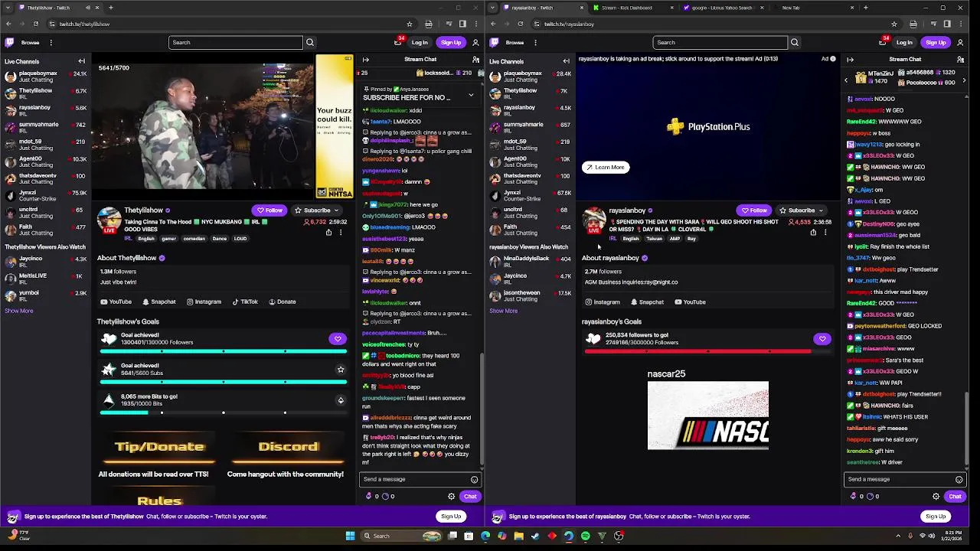Open the chat community icon in the right Stream Chat header
Screen dimensions: 980x551
[960, 60]
